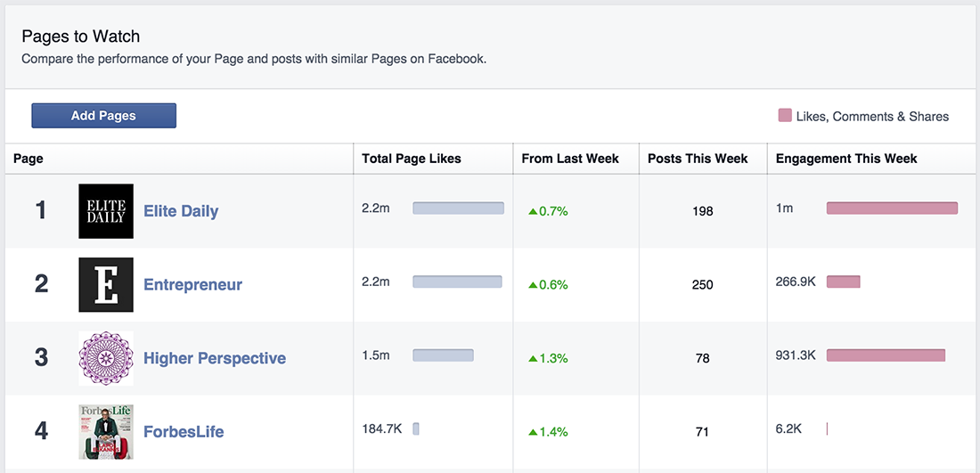Click the 184.7K likes value

pos(382,428)
